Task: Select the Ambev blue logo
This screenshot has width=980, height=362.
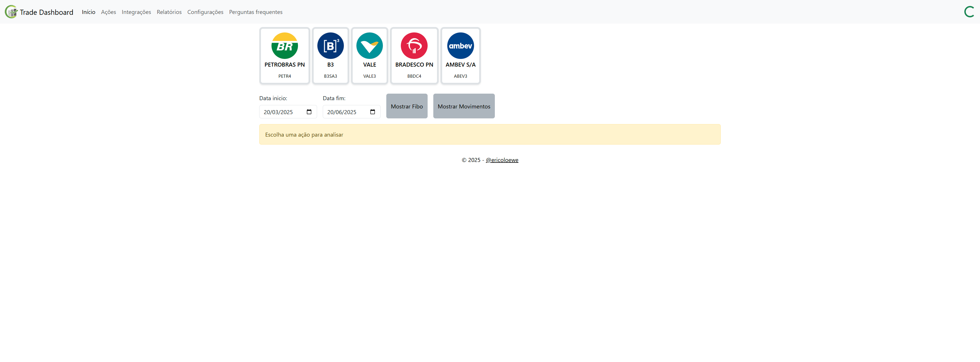Action: coord(460,46)
